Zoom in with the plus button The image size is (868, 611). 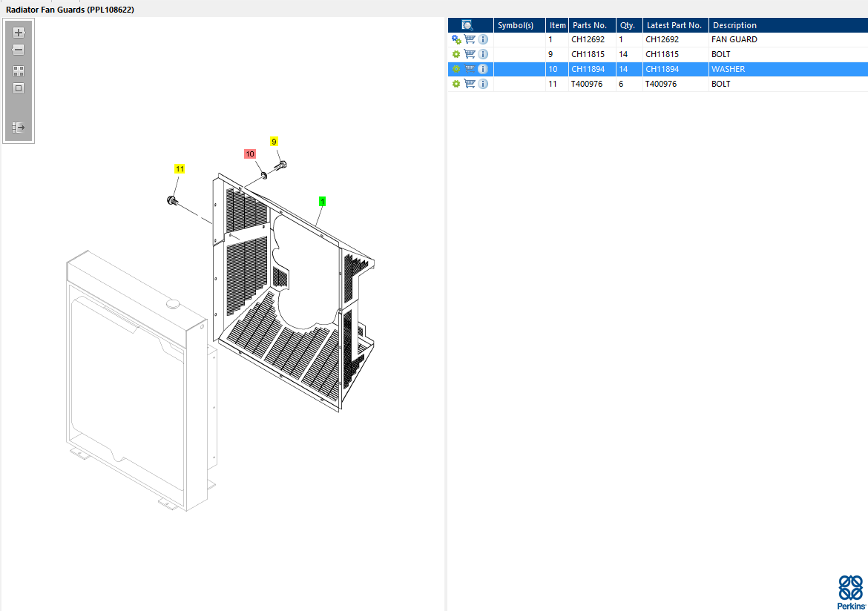point(19,33)
